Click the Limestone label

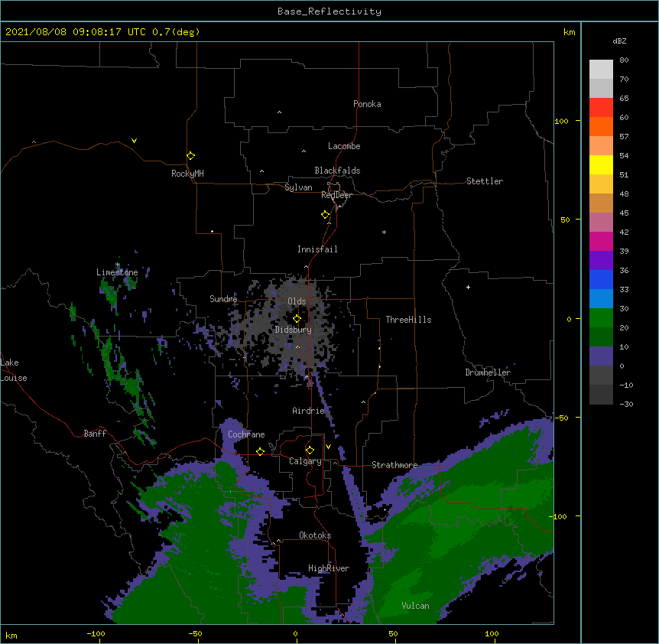pyautogui.click(x=117, y=272)
